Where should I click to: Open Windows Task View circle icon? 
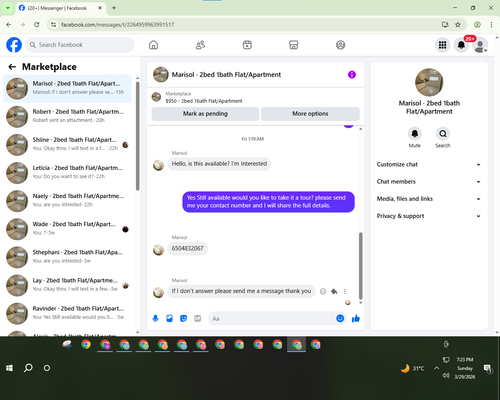coord(47,368)
